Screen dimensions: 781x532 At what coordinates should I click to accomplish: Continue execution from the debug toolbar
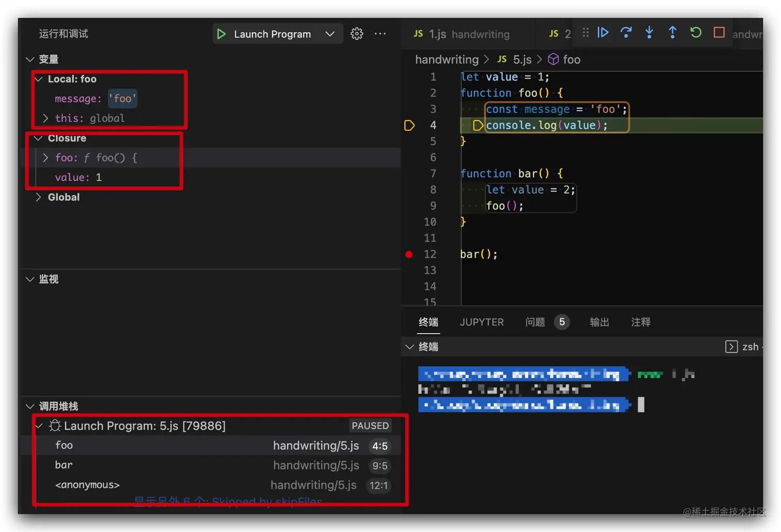tap(603, 33)
